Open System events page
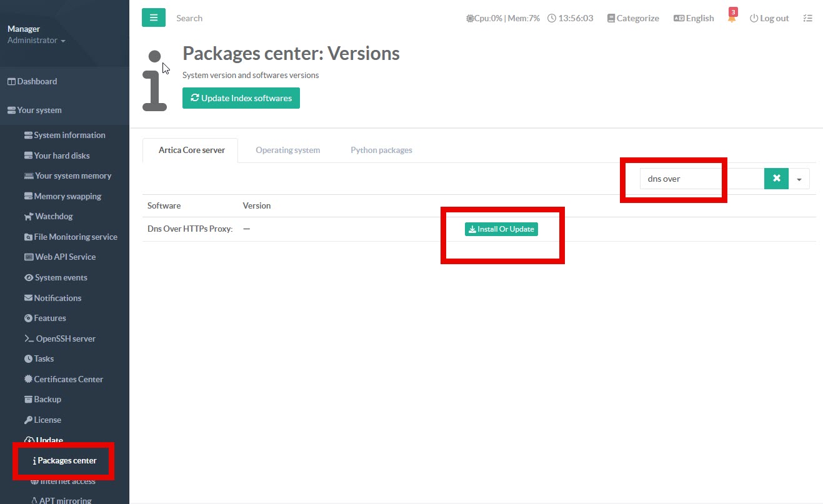Screen dimensions: 823x504 tap(60, 277)
